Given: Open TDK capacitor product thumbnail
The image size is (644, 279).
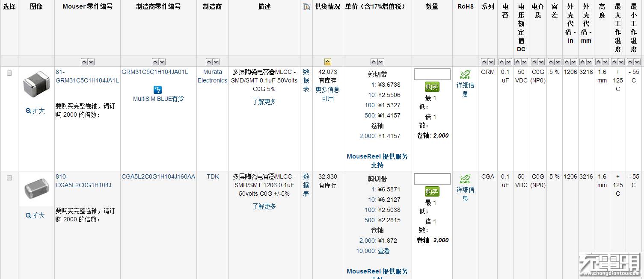Looking at the screenshot, I should (x=36, y=189).
